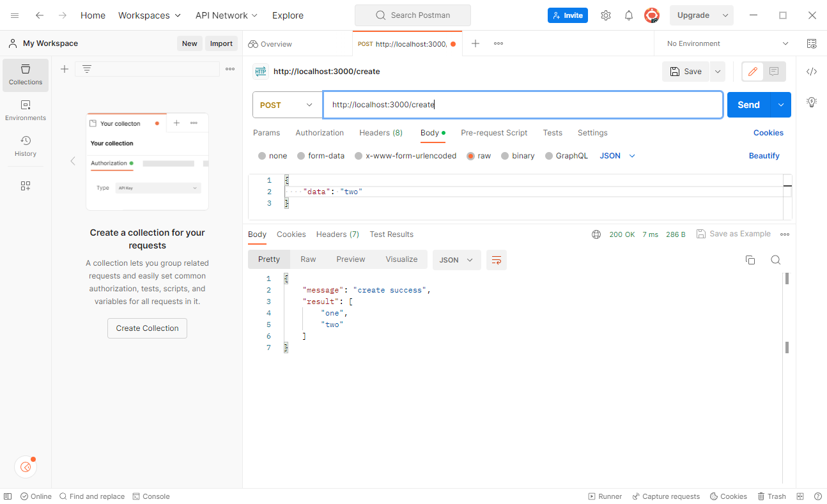
Task: Switch to the Params tab
Action: (267, 133)
